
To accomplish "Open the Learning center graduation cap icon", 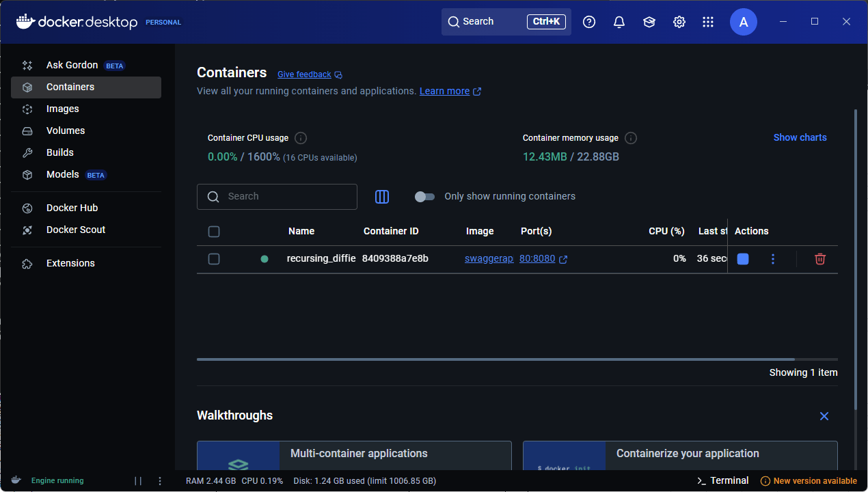I will 649,22.
